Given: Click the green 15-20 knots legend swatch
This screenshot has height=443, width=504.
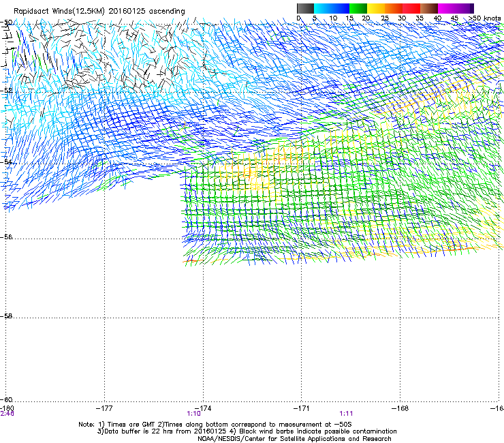Looking at the screenshot, I should click(x=358, y=8).
